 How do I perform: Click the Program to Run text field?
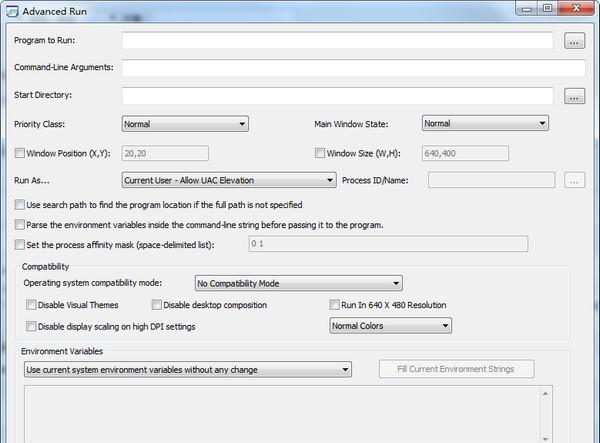pos(338,41)
